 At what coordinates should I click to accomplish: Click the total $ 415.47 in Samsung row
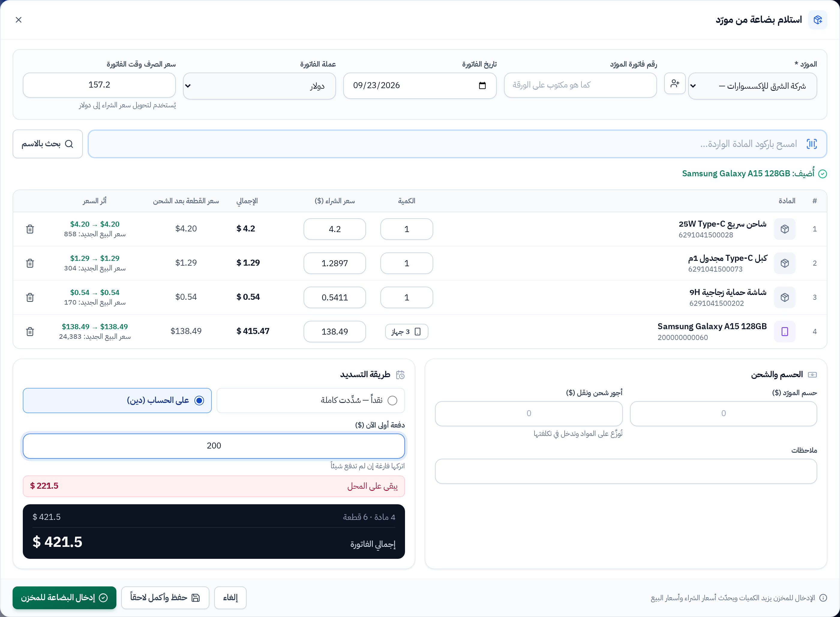point(253,331)
